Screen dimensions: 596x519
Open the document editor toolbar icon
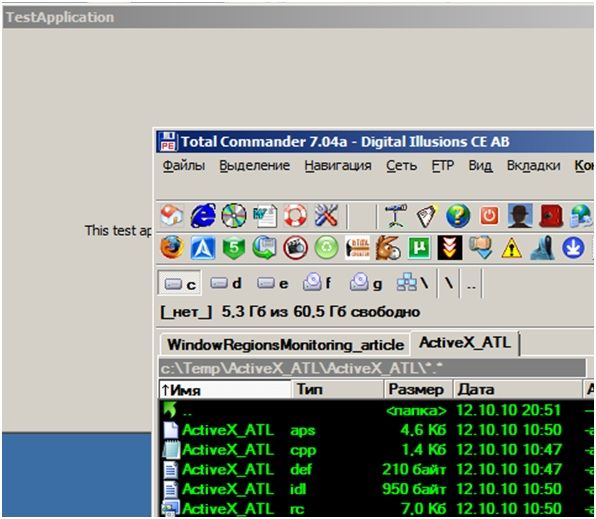(265, 216)
